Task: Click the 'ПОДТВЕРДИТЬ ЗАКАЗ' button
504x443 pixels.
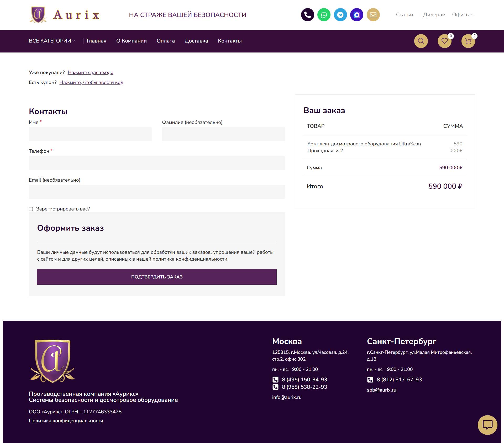Action: pos(157,277)
